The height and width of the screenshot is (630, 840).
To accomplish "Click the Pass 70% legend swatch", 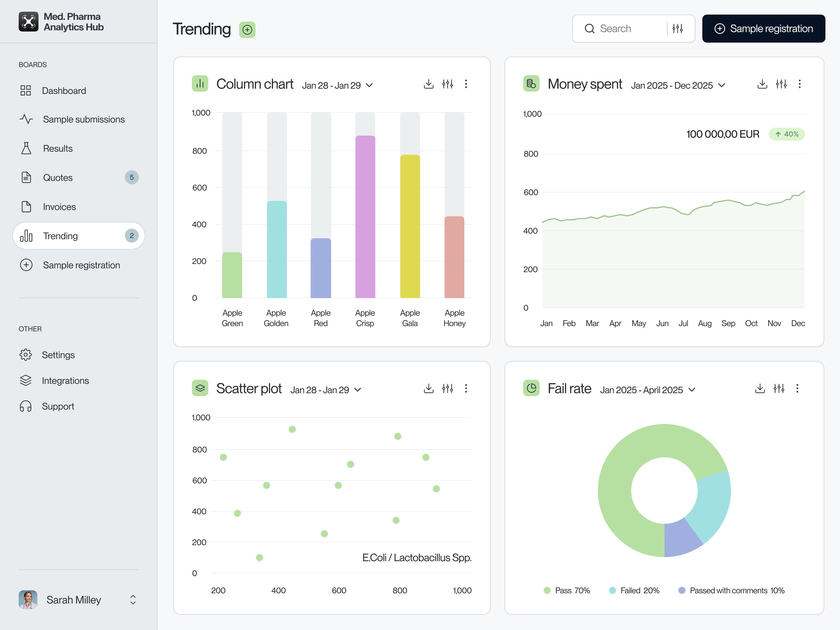I will [x=547, y=590].
